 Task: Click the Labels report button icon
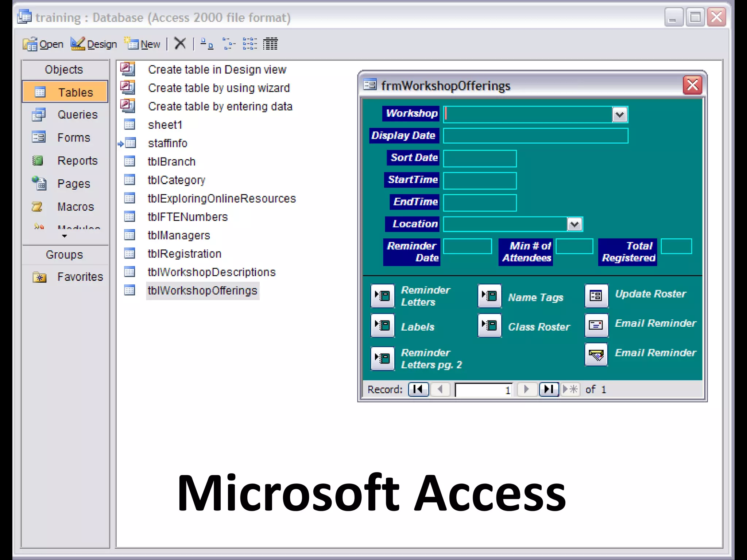click(383, 325)
